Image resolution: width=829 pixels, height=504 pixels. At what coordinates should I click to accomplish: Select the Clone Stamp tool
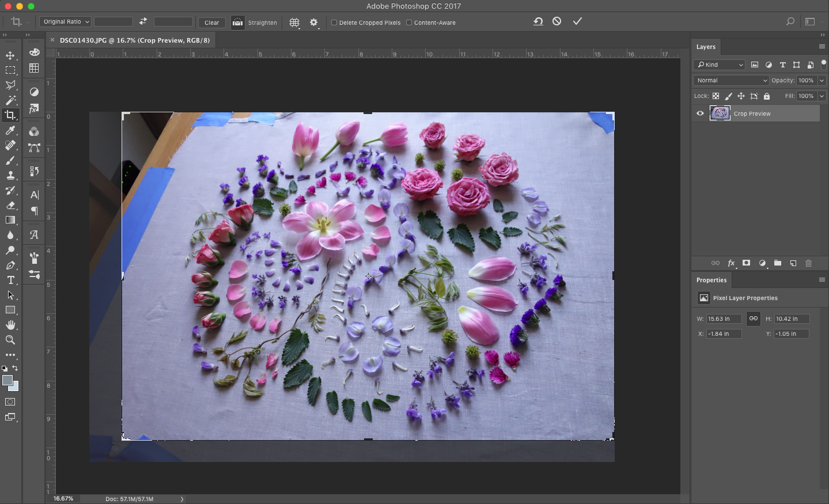point(10,176)
